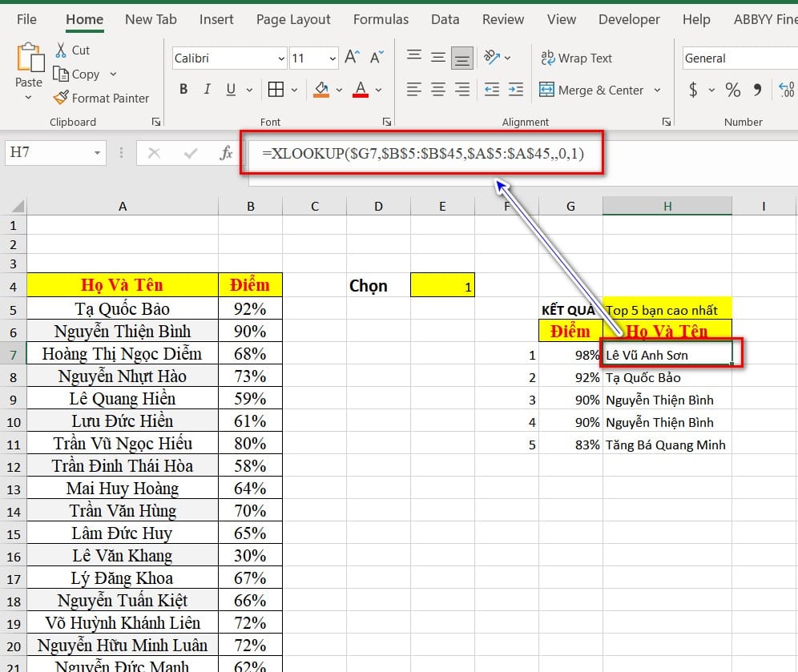Apply Percent Style format
798x672 pixels.
[x=733, y=90]
